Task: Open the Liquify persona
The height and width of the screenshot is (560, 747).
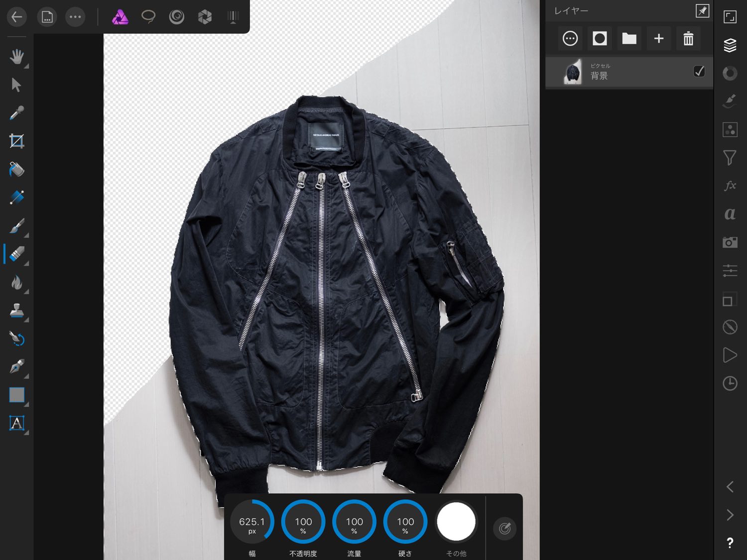Action: point(176,17)
